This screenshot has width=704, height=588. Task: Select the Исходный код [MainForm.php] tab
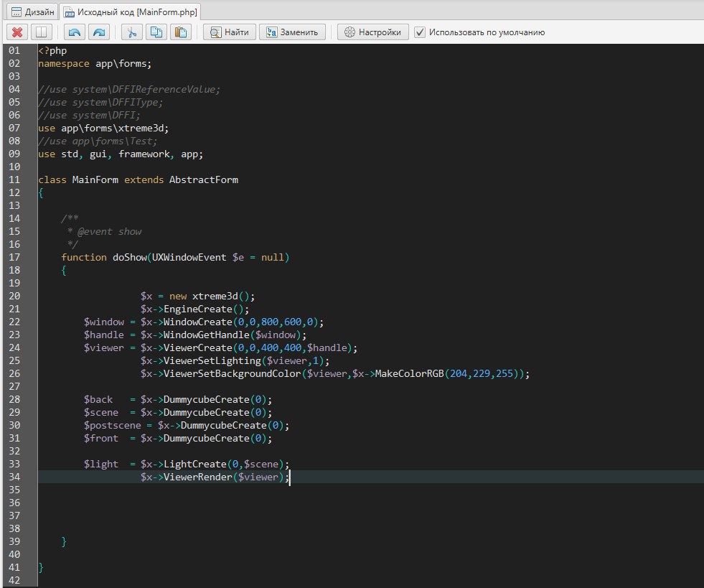tap(131, 12)
